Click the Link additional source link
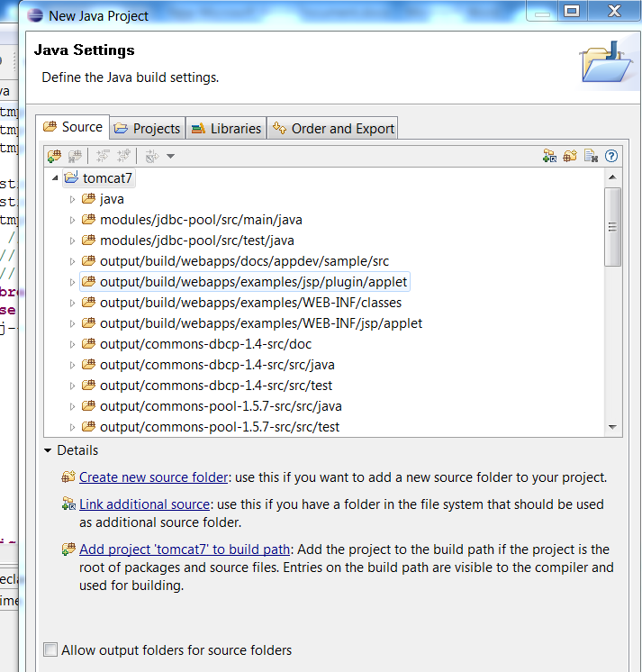Screen dimensions: 642x672 pyautogui.click(x=144, y=504)
